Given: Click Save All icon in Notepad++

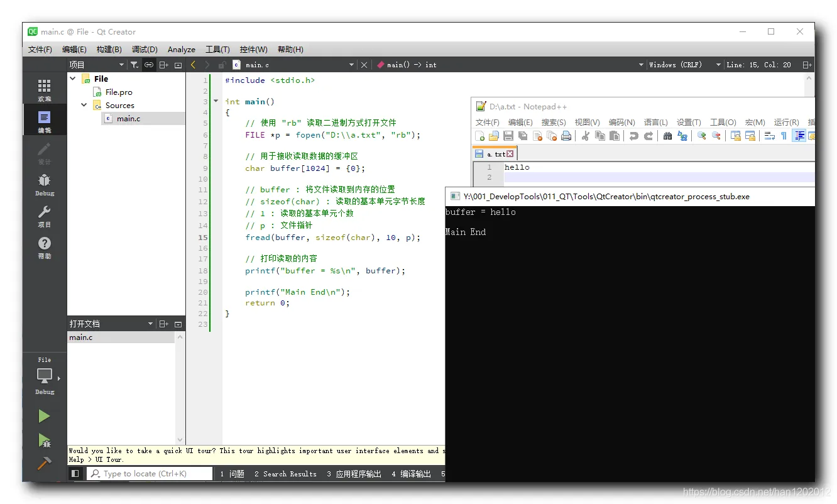Looking at the screenshot, I should point(523,136).
